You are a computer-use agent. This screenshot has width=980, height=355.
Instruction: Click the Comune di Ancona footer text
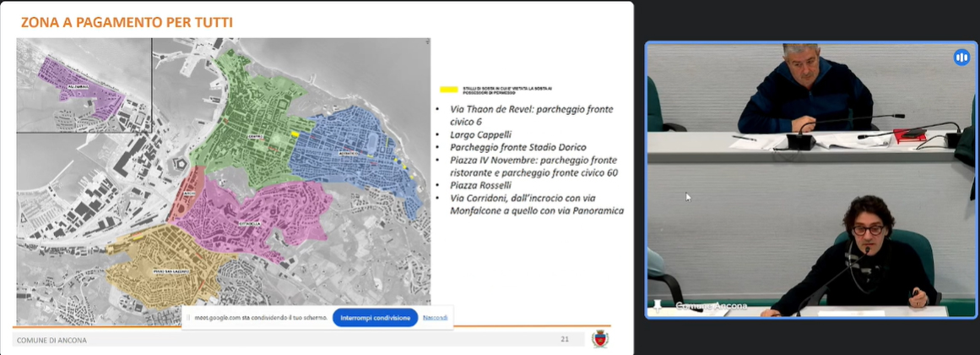(x=51, y=340)
